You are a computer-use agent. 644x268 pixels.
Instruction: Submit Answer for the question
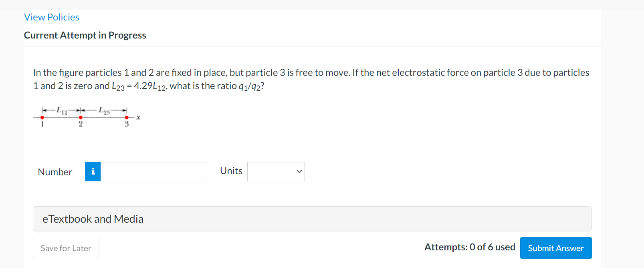(x=556, y=248)
